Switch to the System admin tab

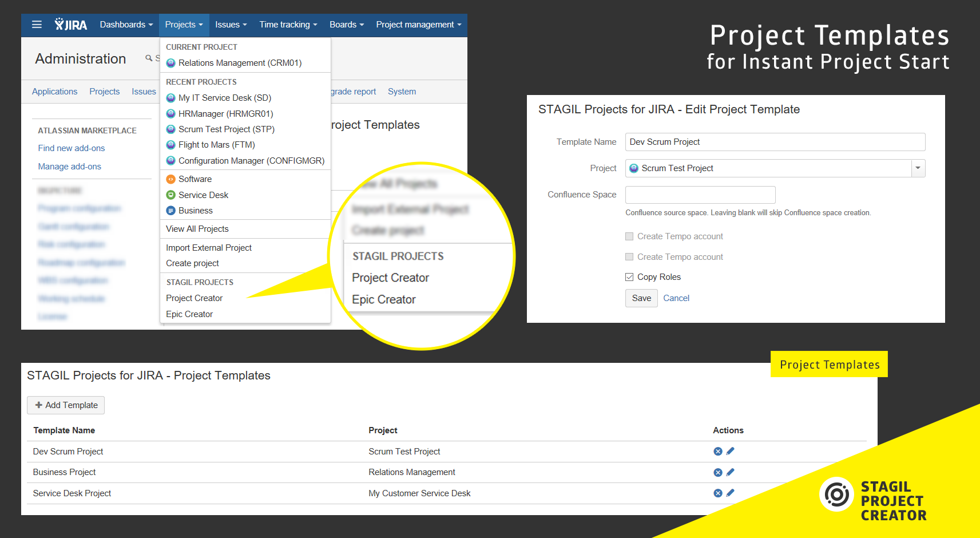pyautogui.click(x=402, y=92)
